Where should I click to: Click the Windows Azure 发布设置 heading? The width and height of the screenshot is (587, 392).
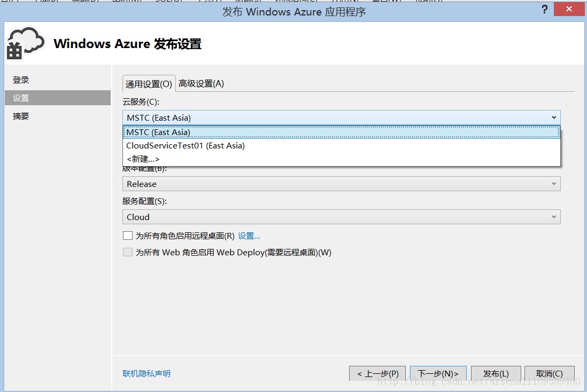pyautogui.click(x=127, y=44)
